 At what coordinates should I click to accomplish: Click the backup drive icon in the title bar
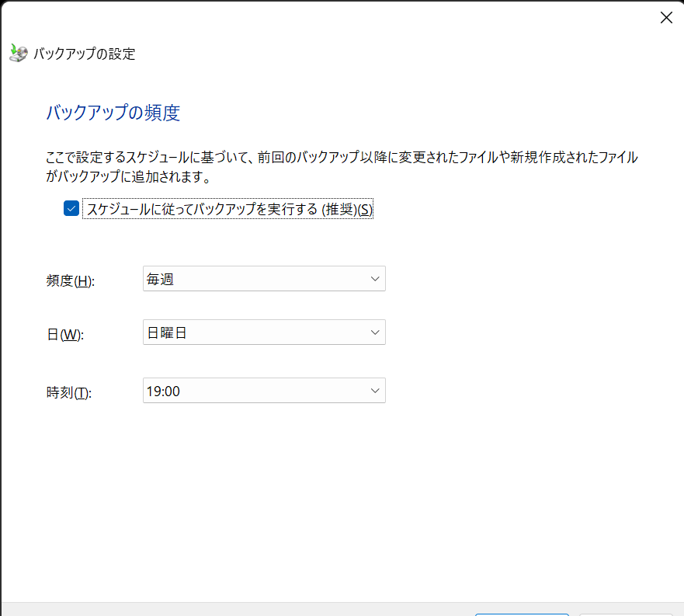18,53
